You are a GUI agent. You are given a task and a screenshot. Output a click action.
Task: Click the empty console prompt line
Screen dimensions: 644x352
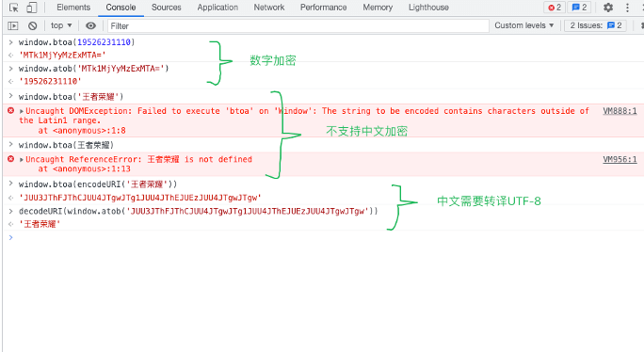click(323, 237)
